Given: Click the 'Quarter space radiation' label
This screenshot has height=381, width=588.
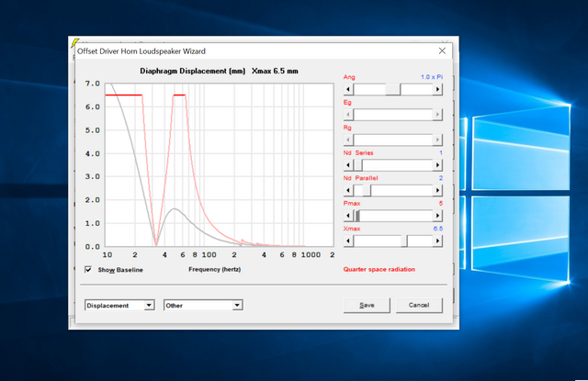Looking at the screenshot, I should [379, 269].
